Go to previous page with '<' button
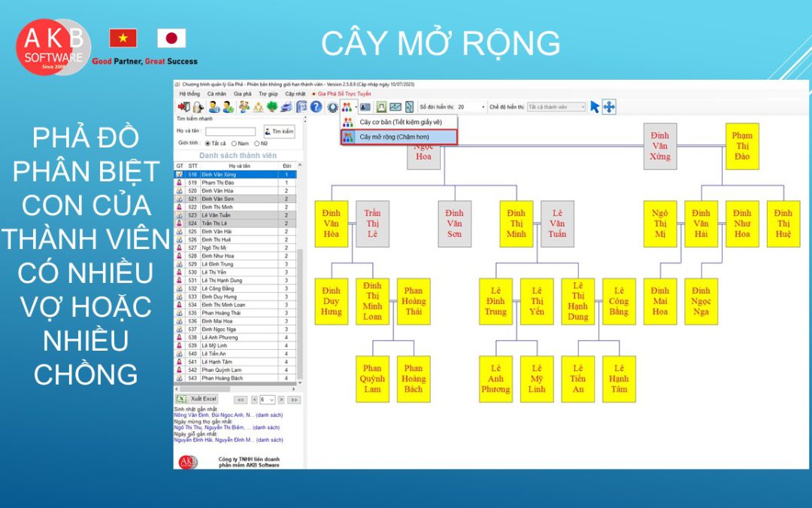 pyautogui.click(x=254, y=400)
